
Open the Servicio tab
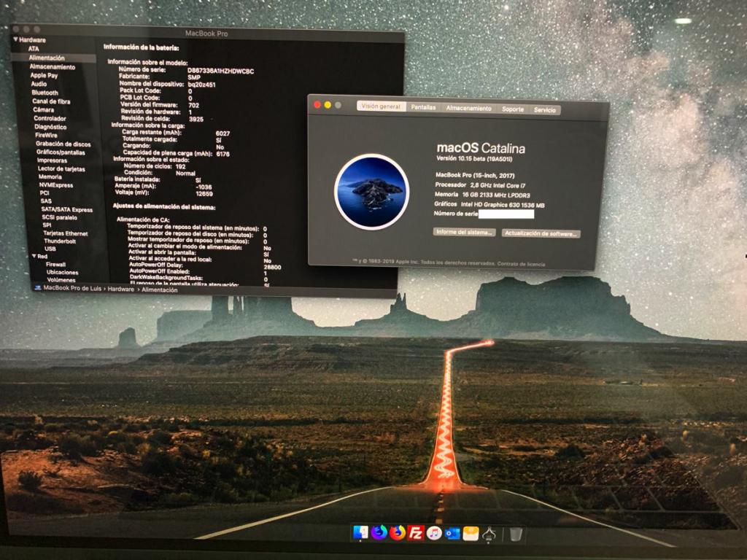click(x=544, y=110)
